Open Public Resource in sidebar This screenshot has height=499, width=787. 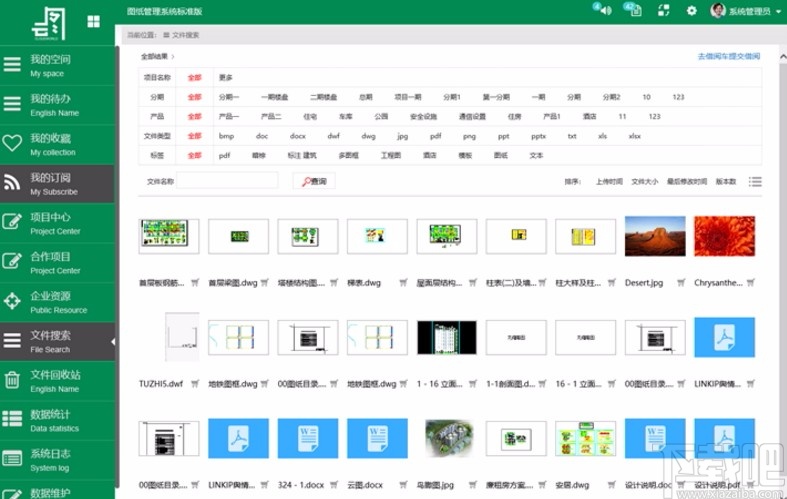point(57,302)
